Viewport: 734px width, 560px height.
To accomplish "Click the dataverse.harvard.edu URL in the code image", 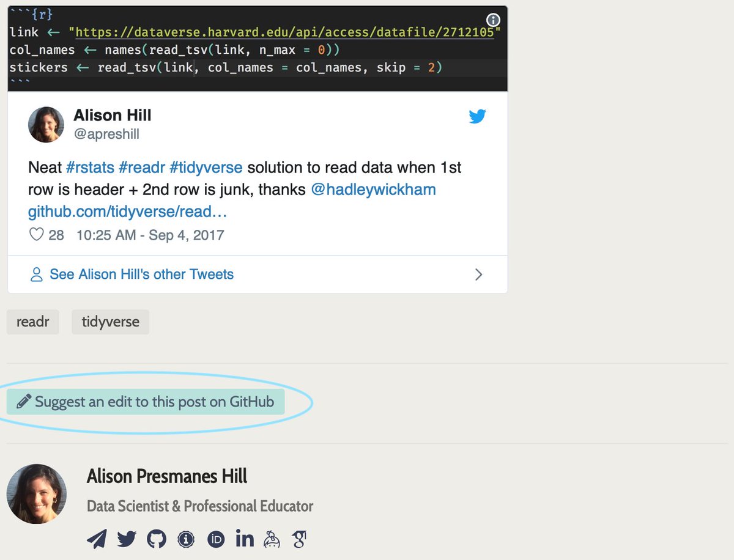I will [284, 32].
